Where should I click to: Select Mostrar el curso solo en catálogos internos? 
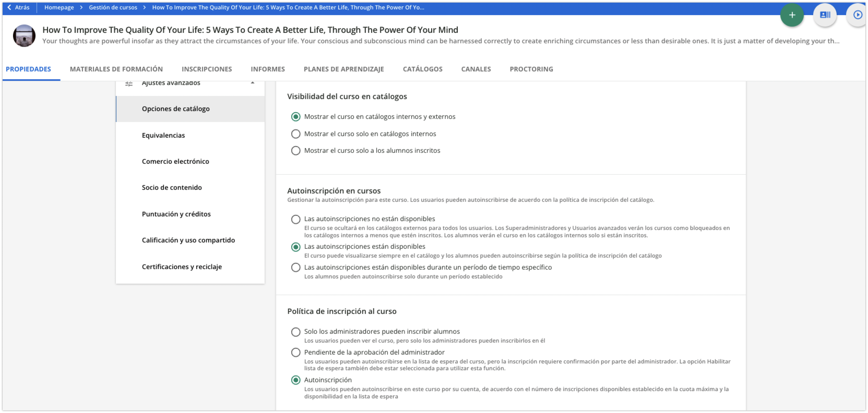click(295, 134)
